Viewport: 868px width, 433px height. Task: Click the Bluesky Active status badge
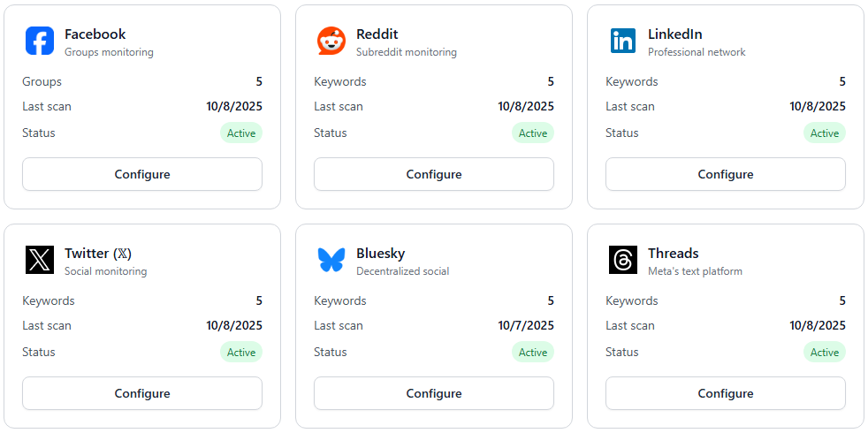click(533, 353)
